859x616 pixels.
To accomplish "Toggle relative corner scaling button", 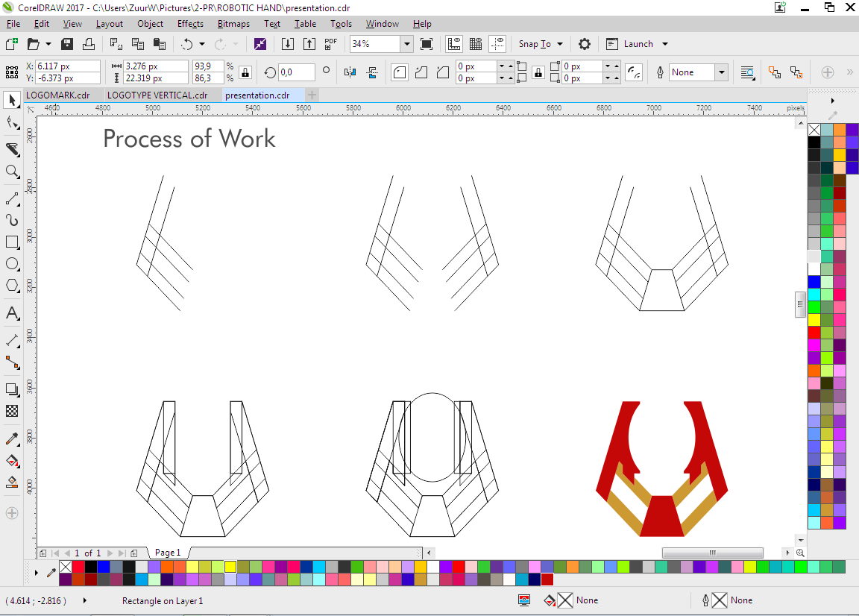I will [x=634, y=72].
